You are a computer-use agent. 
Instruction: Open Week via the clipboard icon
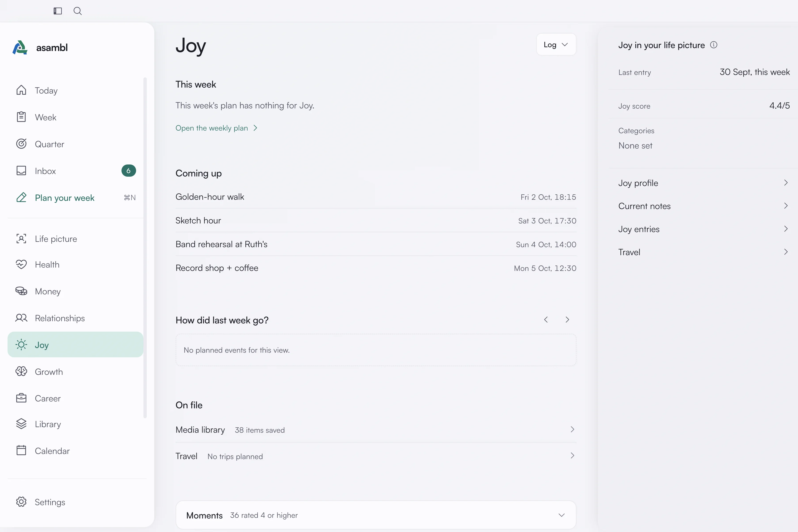(21, 117)
